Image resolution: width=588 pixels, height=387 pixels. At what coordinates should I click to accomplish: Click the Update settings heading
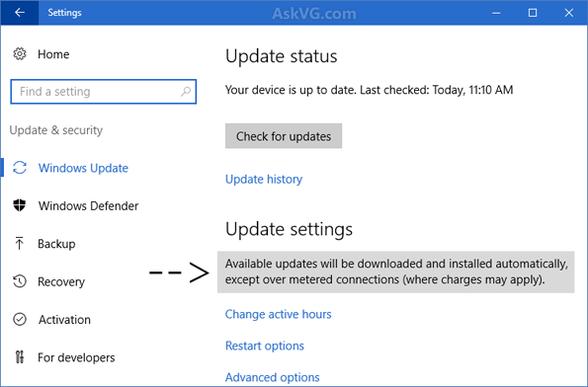[290, 229]
